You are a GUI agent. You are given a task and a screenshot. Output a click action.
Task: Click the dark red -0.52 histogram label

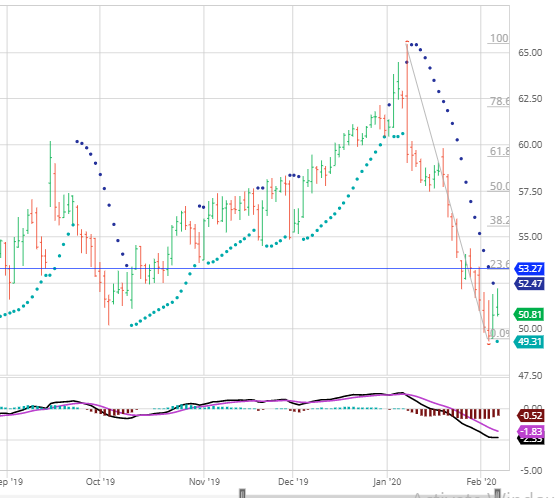531,416
